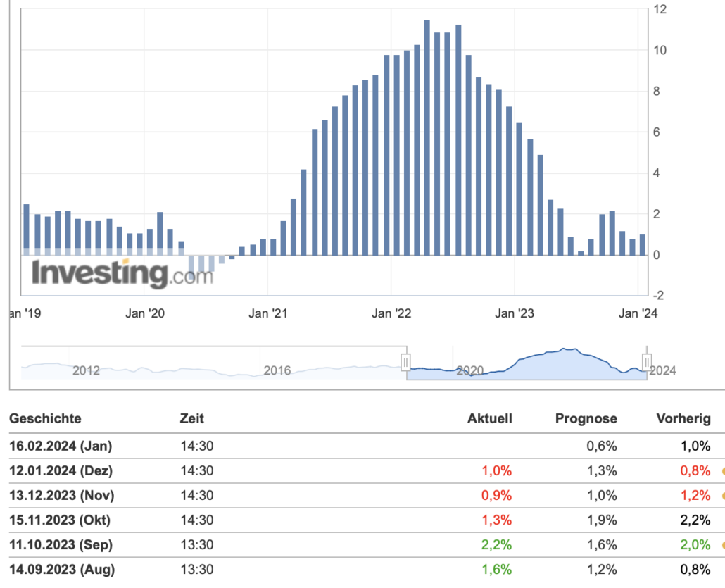Select the Aktuell column header
Viewport: 725px width, 588px height.
tap(490, 418)
